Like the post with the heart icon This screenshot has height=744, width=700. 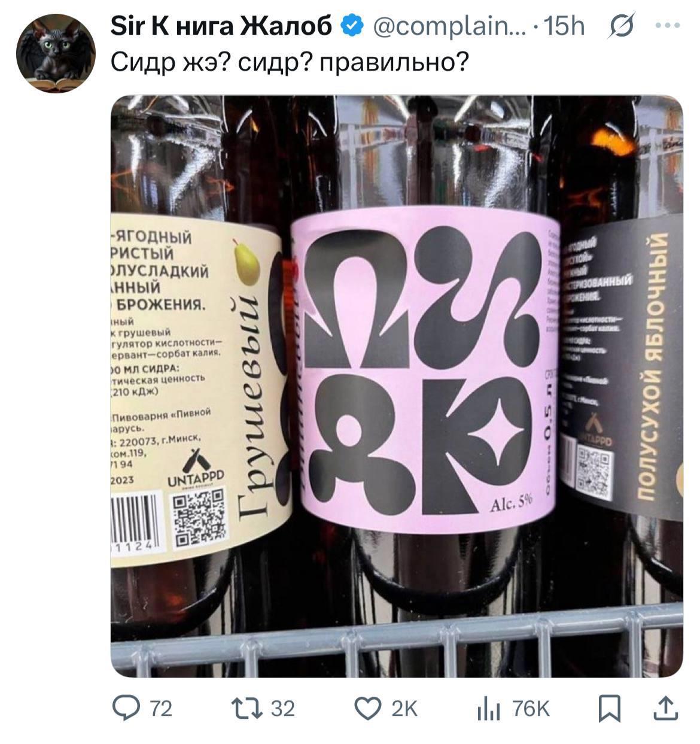click(368, 709)
